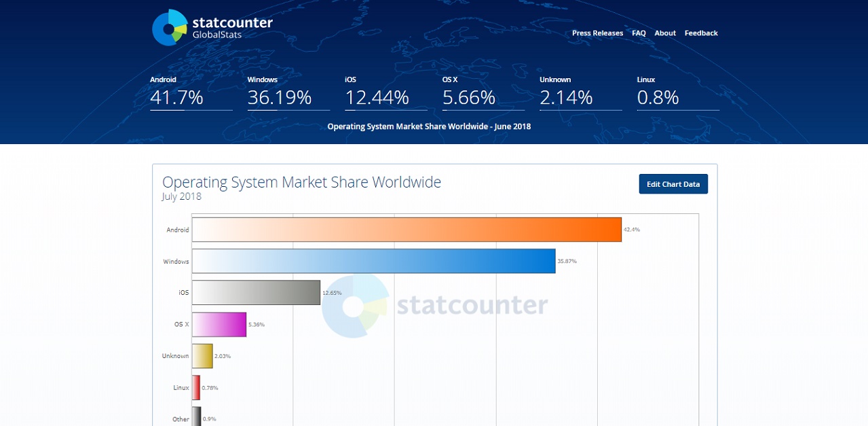Click the iOS axis label in chart
Screen dimensions: 868x426
(183, 293)
